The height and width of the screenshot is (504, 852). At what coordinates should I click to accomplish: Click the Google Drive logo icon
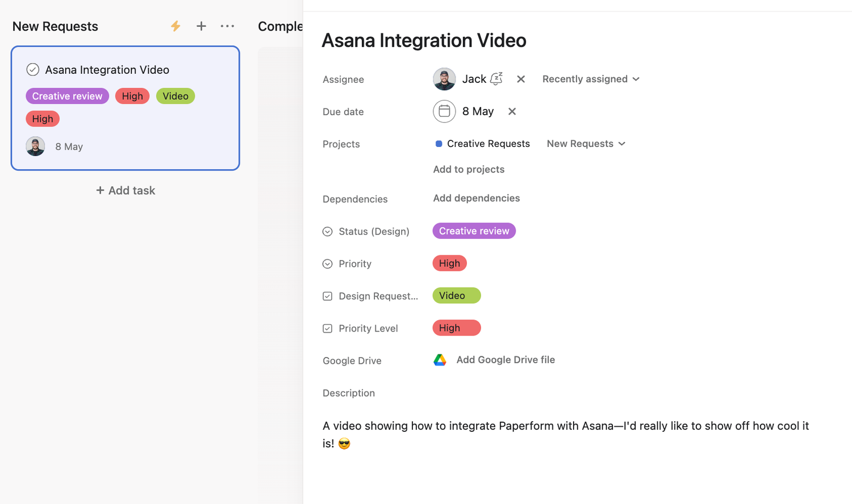pyautogui.click(x=440, y=360)
